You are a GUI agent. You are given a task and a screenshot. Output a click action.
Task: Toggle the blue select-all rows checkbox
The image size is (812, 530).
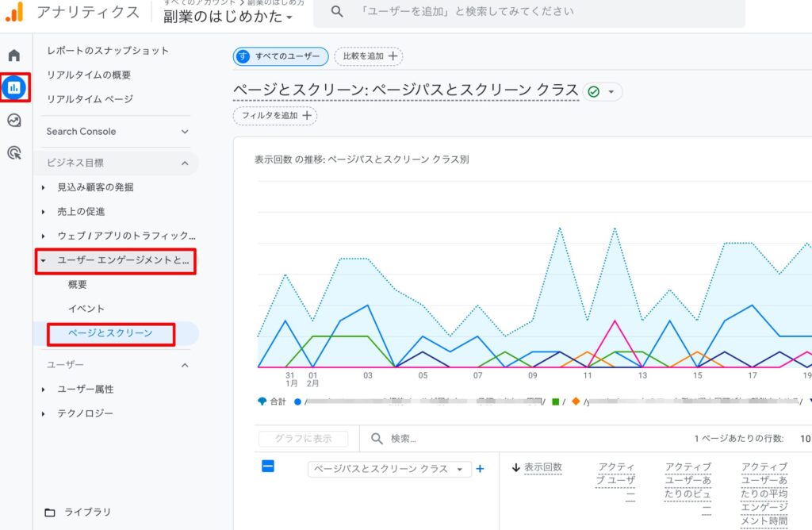[268, 467]
